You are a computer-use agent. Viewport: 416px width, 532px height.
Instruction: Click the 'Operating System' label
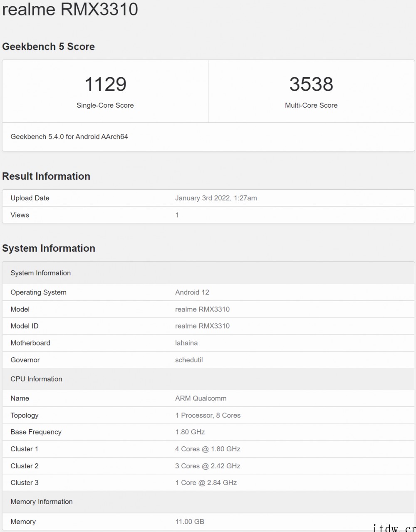coord(38,292)
